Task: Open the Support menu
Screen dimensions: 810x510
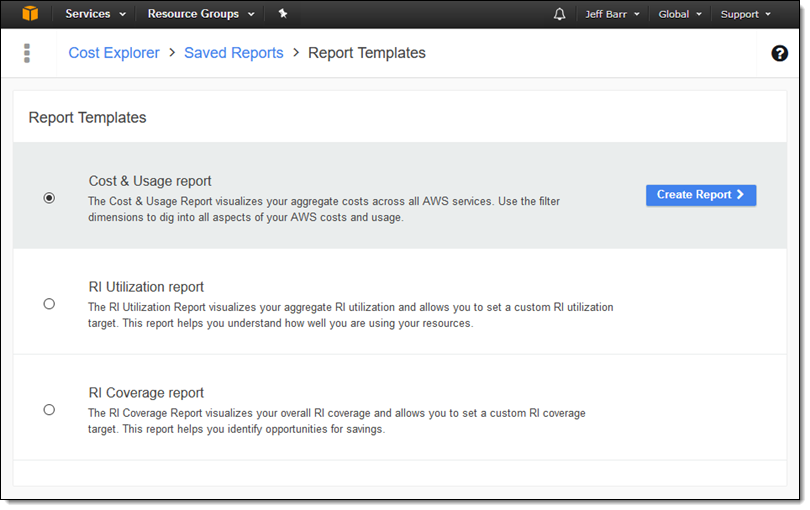Action: (746, 14)
